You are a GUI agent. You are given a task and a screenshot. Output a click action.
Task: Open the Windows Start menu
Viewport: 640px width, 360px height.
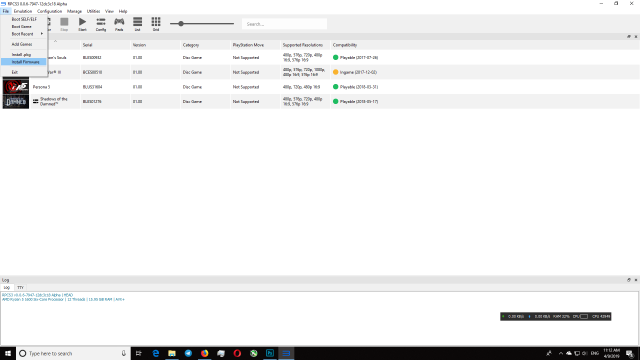(x=8, y=353)
